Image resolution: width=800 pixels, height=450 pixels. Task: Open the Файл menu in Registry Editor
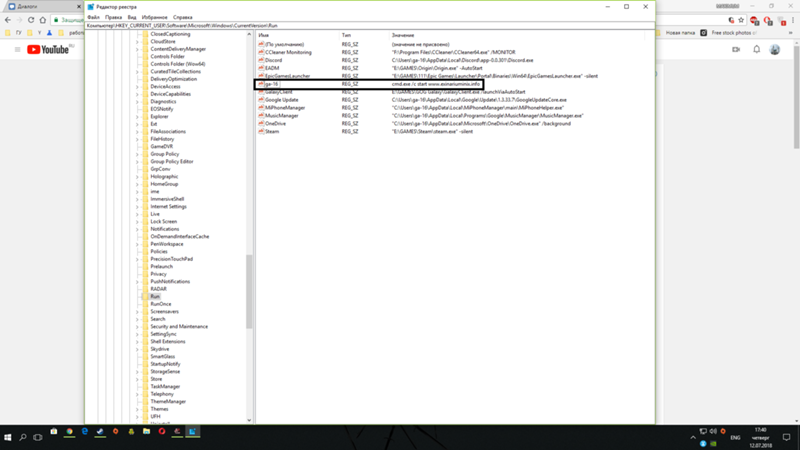click(93, 17)
